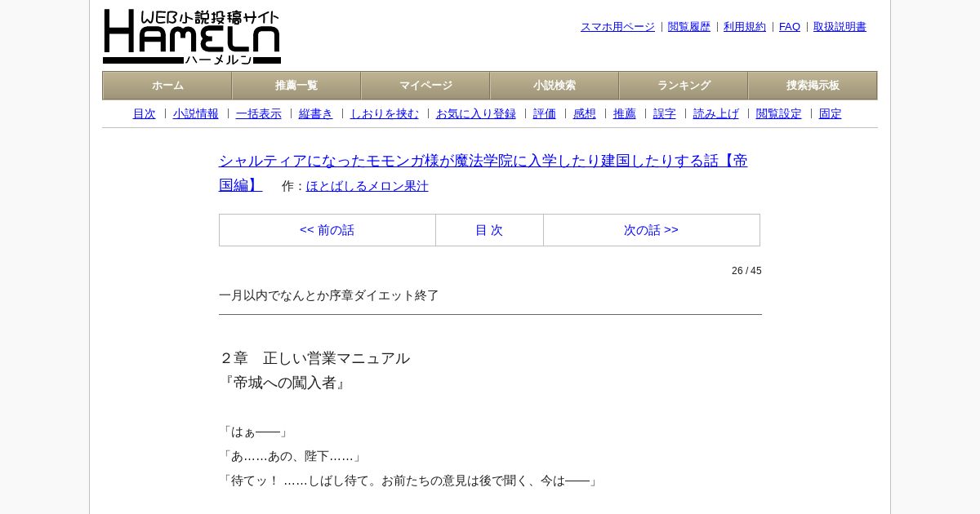Select 目次 in the sub menu
980x514 pixels.
tap(144, 113)
